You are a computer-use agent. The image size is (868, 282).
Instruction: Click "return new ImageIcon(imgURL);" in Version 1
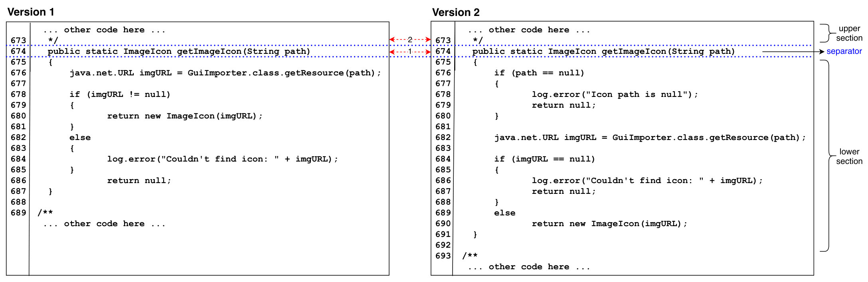pyautogui.click(x=185, y=116)
